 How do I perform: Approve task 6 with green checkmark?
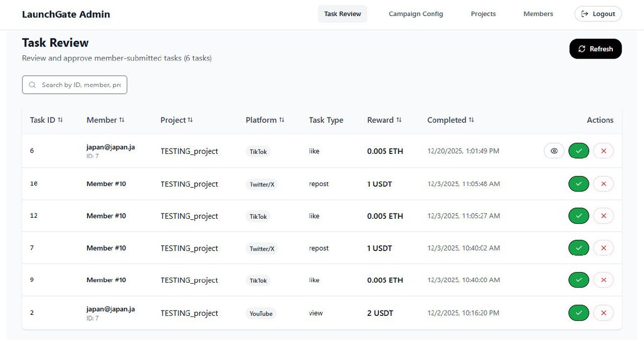click(579, 151)
